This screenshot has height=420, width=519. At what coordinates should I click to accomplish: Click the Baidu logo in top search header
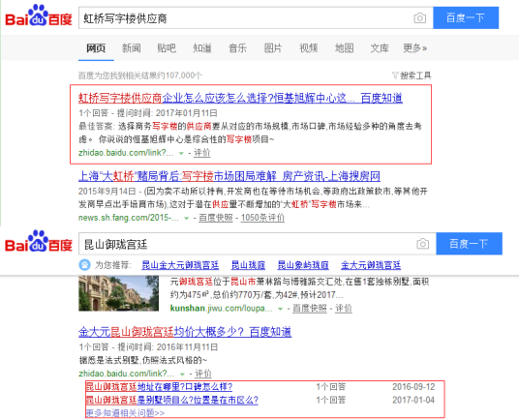(x=39, y=15)
